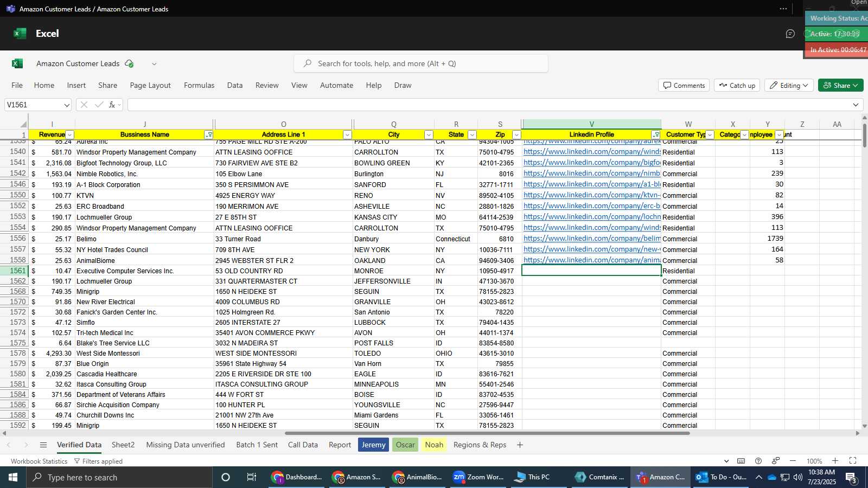Open the all sheets list icon
This screenshot has width=868, height=488.
[x=43, y=445]
